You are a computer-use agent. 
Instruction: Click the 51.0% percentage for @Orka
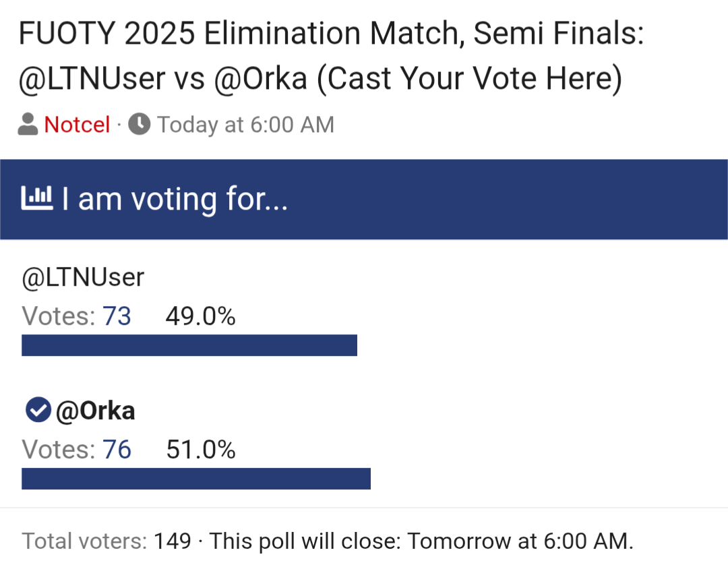(201, 450)
